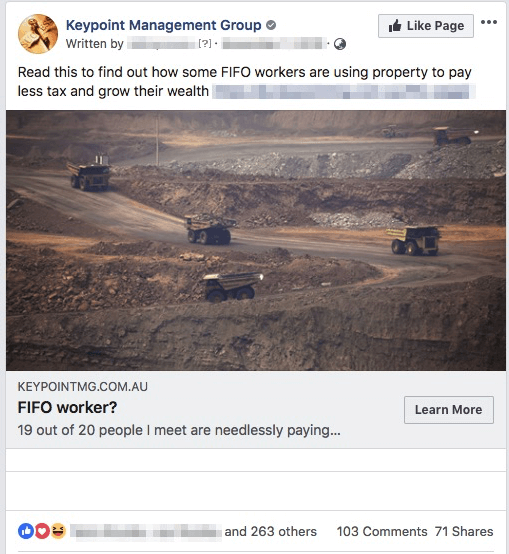The width and height of the screenshot is (509, 554).
Task: Open the "and 263 others" reactions list
Action: [271, 531]
